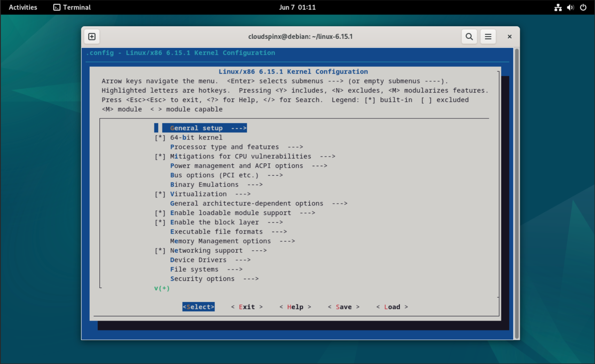The height and width of the screenshot is (364, 595).
Task: Open the terminal hamburger menu
Action: [488, 36]
